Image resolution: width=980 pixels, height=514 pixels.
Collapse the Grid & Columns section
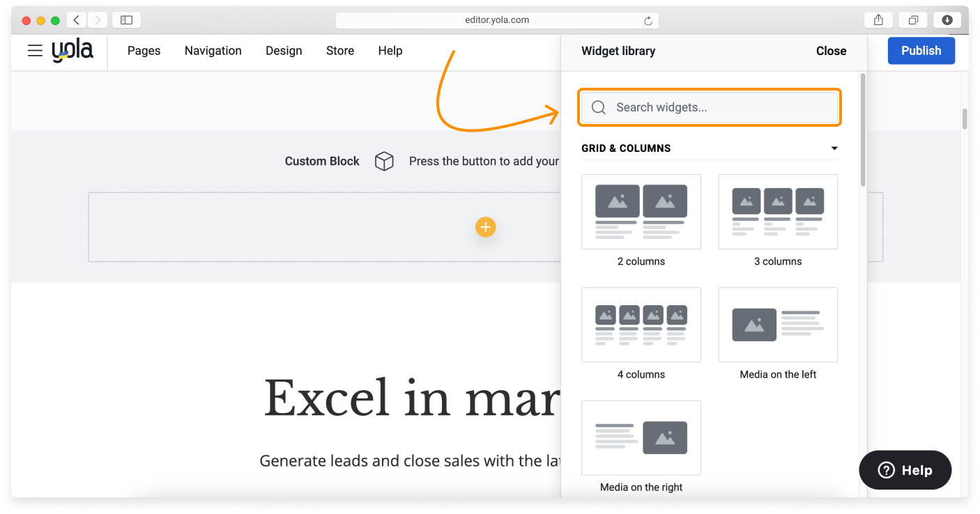coord(834,148)
